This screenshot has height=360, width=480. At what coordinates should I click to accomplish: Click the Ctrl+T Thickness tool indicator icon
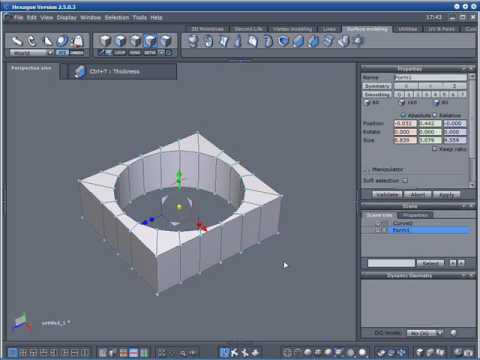[80, 71]
